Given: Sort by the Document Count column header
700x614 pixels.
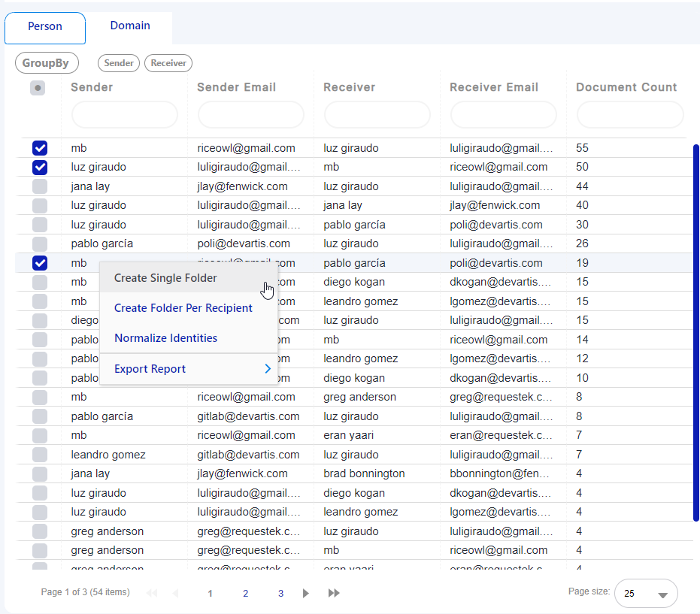Looking at the screenshot, I should [x=626, y=87].
